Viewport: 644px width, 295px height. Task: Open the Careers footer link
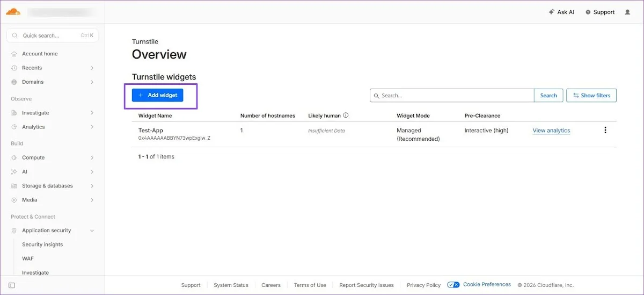click(271, 285)
